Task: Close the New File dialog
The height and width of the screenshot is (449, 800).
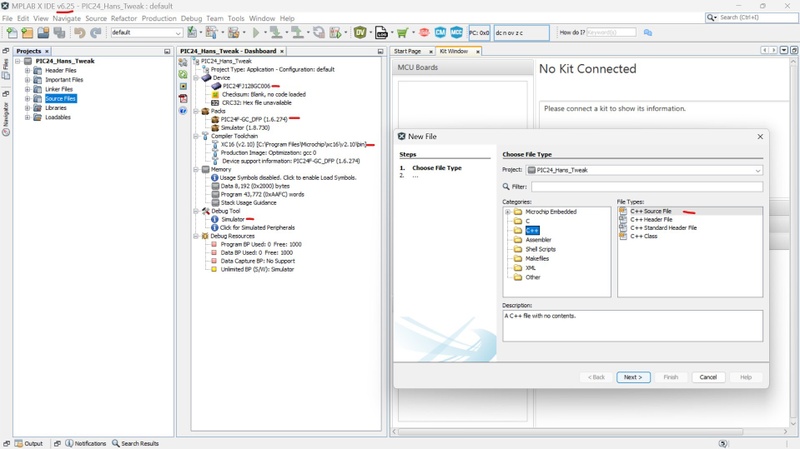Action: (760, 137)
